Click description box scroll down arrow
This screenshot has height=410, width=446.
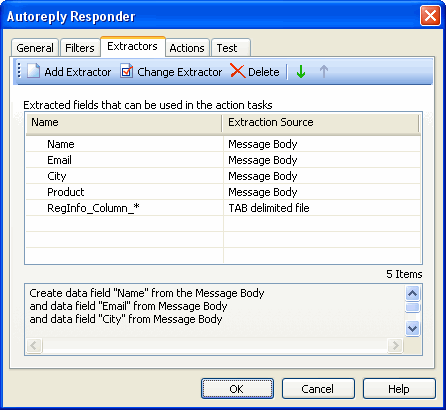coord(413,329)
